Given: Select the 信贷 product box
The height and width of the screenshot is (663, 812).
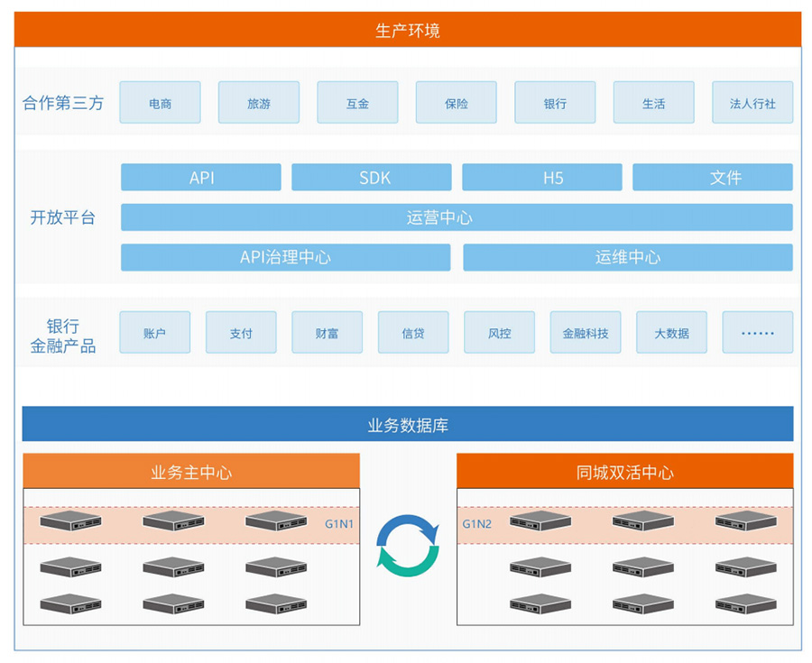Looking at the screenshot, I should click(x=413, y=332).
